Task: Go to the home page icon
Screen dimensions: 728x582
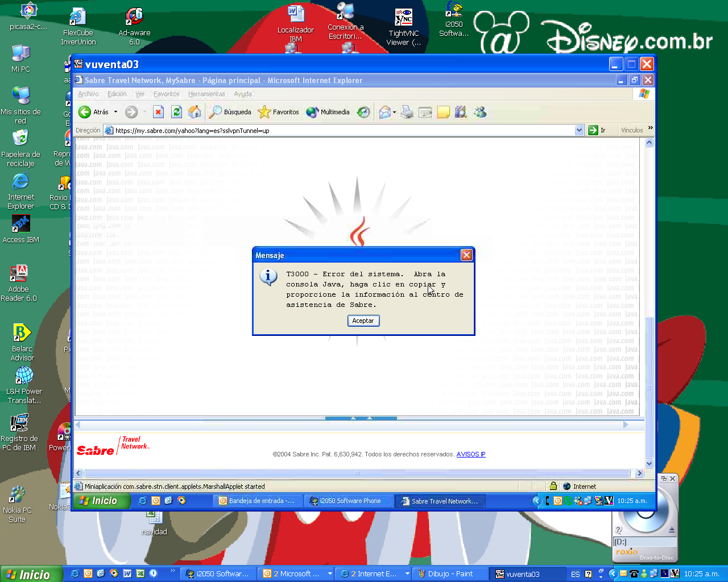Action: 195,112
